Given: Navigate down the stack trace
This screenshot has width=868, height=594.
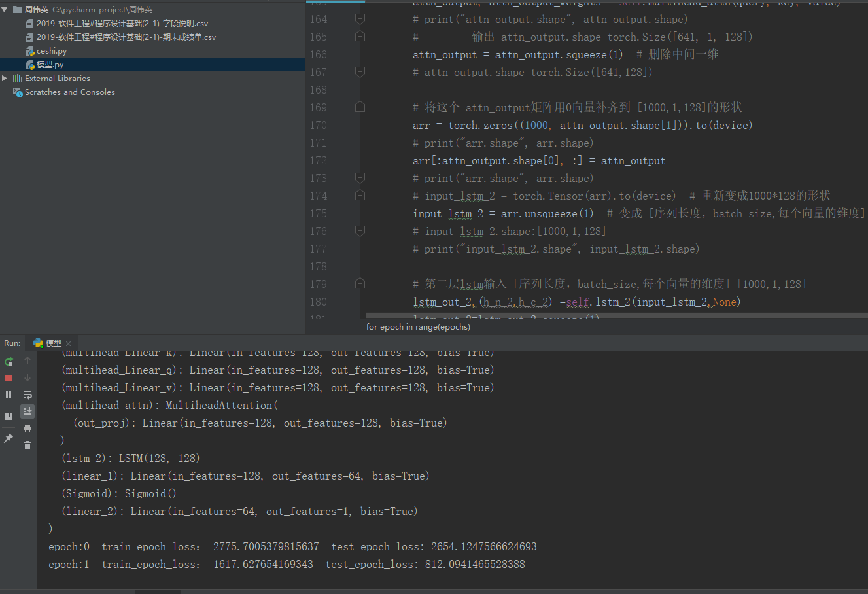Looking at the screenshot, I should [27, 377].
